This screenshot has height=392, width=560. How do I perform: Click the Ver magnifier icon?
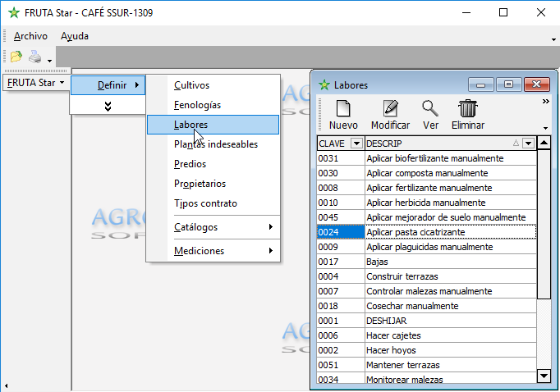coord(430,108)
